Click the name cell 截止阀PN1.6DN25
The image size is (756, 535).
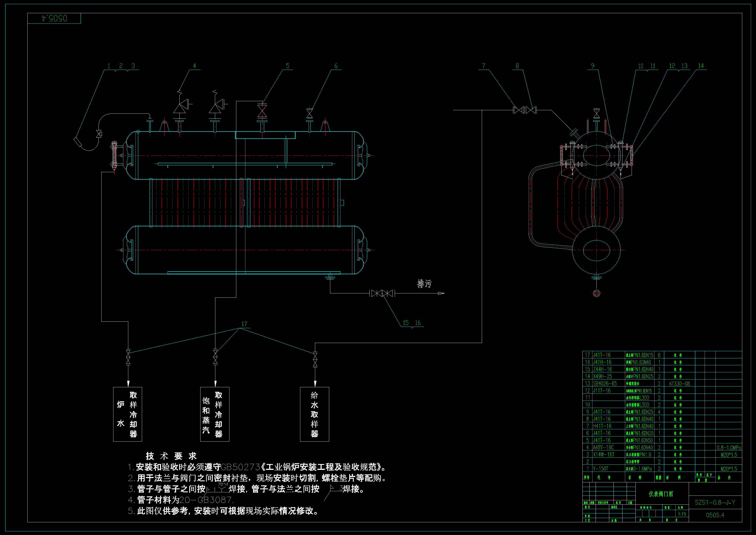(x=639, y=412)
